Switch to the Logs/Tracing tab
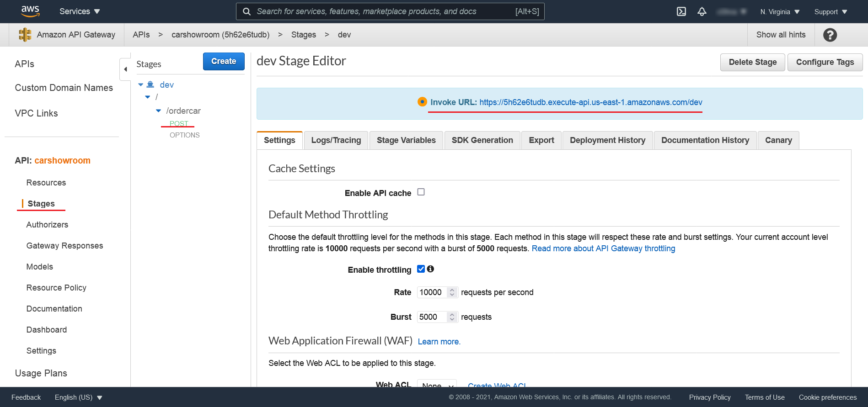Screen dimensions: 868x407 (x=336, y=140)
